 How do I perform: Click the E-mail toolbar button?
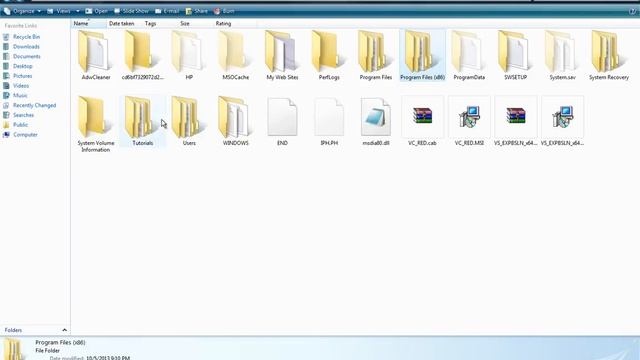click(x=167, y=11)
